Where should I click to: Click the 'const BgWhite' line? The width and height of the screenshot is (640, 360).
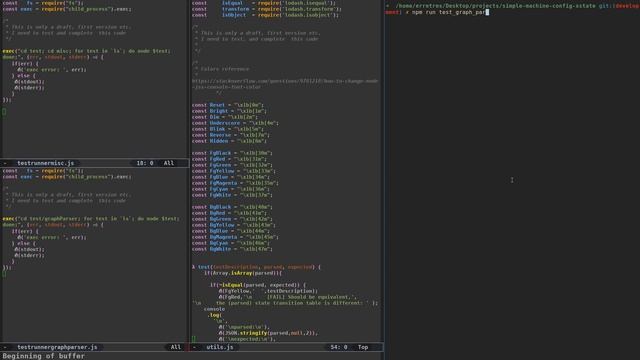click(232, 249)
